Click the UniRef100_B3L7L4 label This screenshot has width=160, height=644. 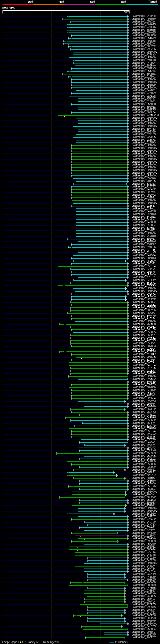[x=143, y=572]
